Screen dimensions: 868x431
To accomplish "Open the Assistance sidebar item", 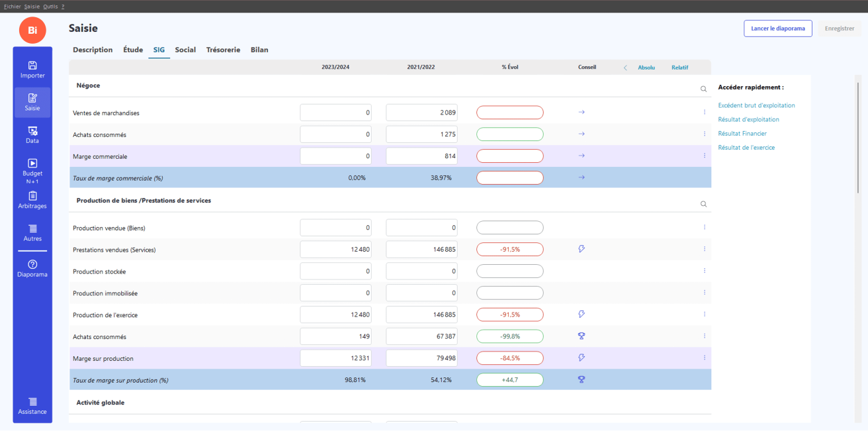I will [32, 406].
